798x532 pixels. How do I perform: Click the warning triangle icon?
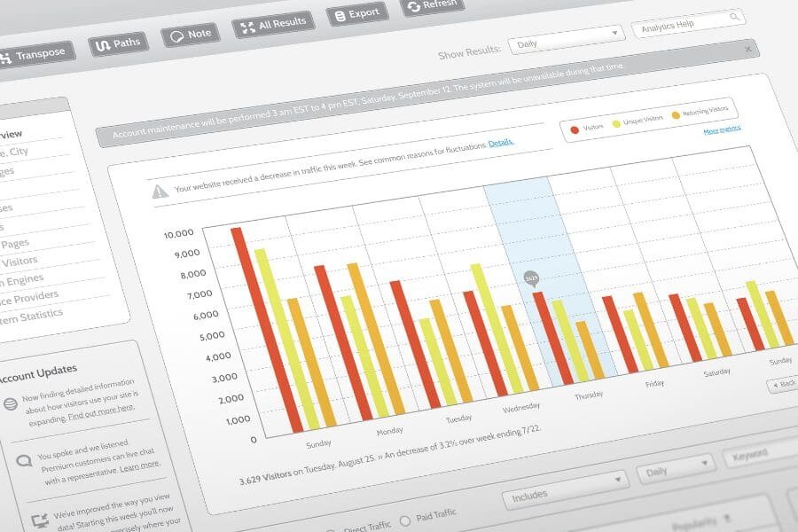160,191
